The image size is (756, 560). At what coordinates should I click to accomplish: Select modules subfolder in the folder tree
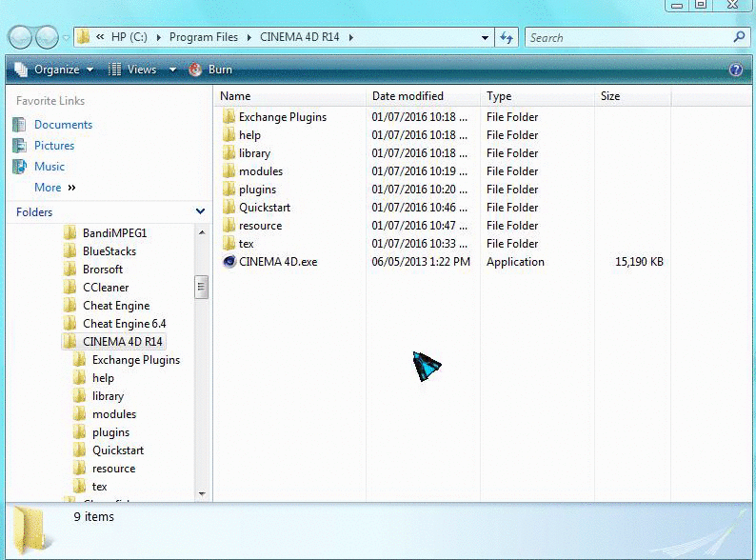114,414
